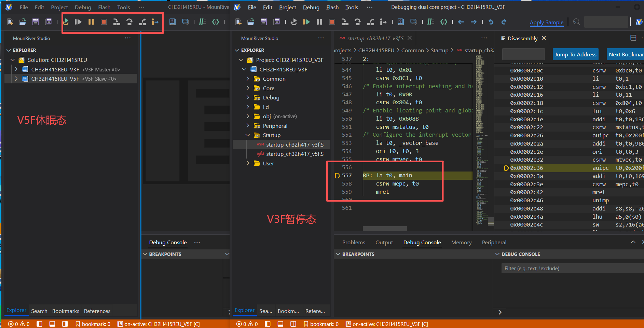This screenshot has width=644, height=328.
Task: Pause execution in right V3F window toolbar
Action: pos(319,22)
